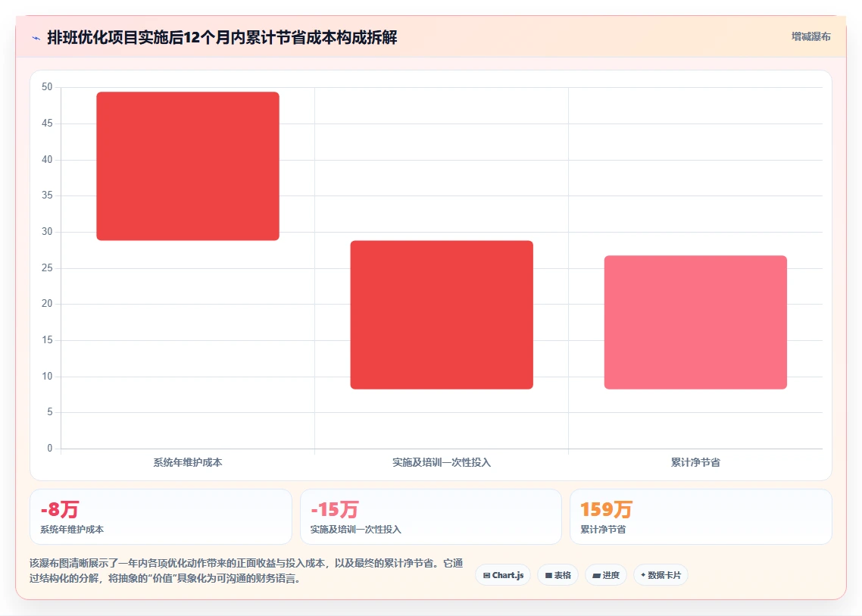This screenshot has width=862, height=616.
Task: Open the -15万 data card
Action: tap(431, 517)
